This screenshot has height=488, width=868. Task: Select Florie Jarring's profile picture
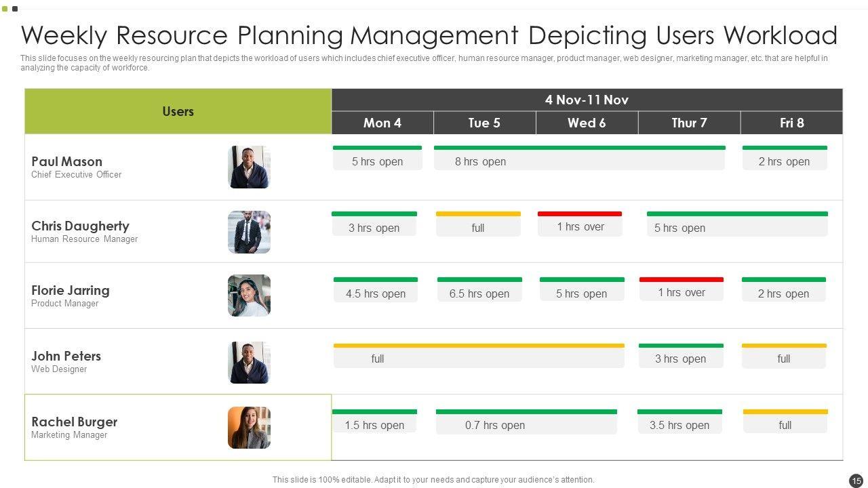[x=249, y=296]
